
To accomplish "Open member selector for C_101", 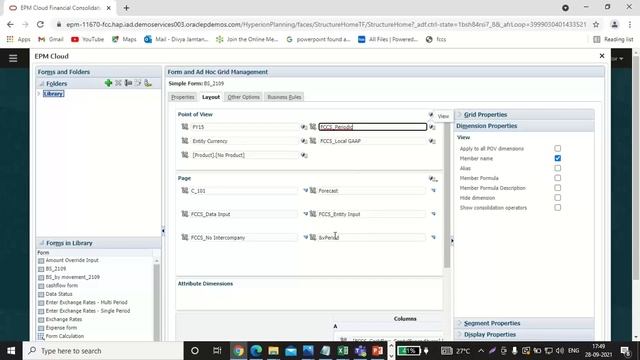I will point(184,191).
